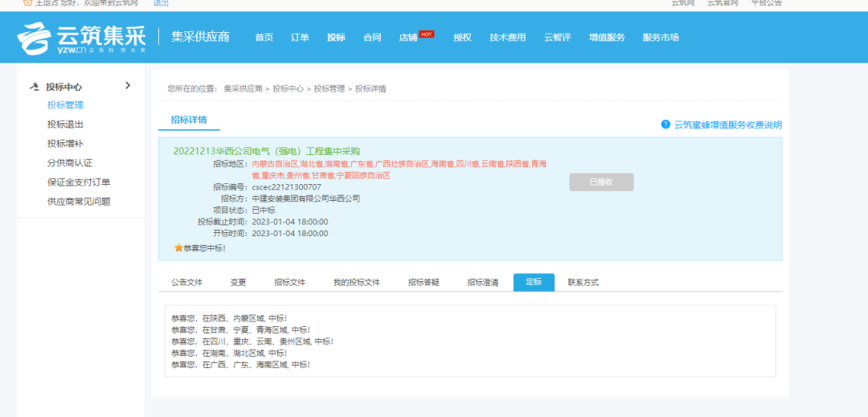Viewport: 868px width, 417px height.
Task: Open 云筑蜜蜂增值服务收费说明 link
Action: tap(727, 125)
